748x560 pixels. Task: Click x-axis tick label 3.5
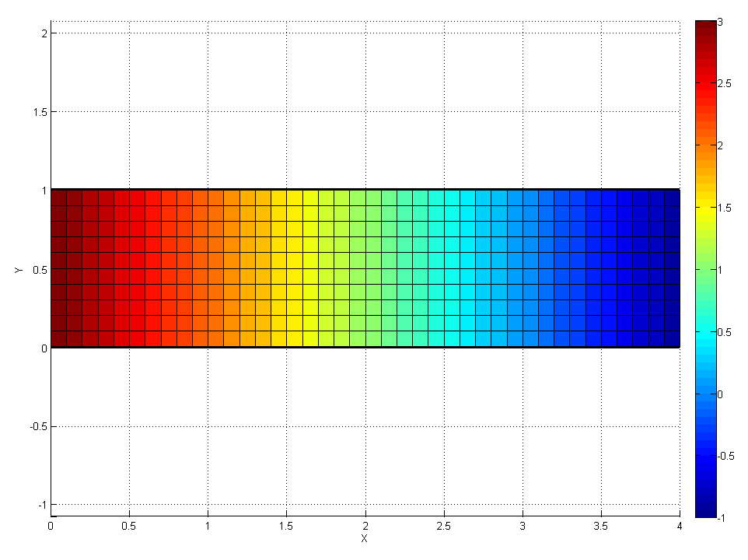click(x=600, y=527)
